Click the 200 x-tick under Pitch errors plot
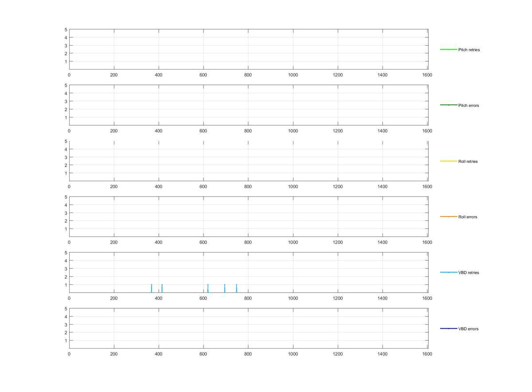Screen dimensions: 532x392 [x=113, y=131]
